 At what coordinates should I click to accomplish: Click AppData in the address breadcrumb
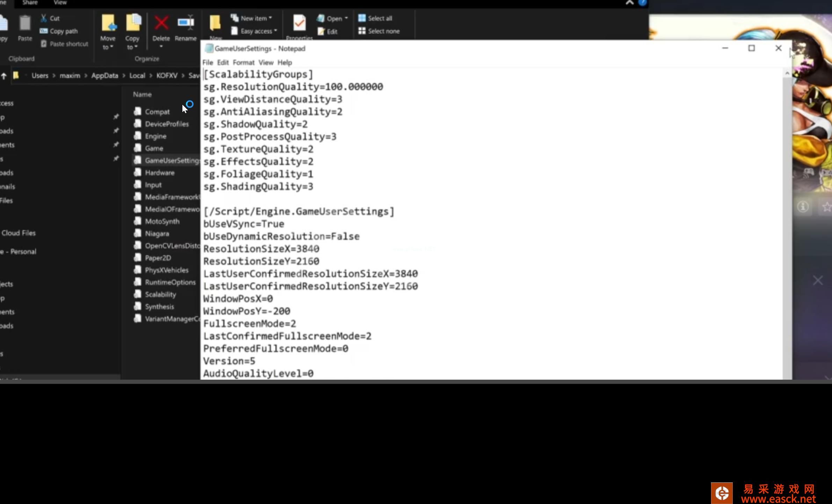click(104, 75)
